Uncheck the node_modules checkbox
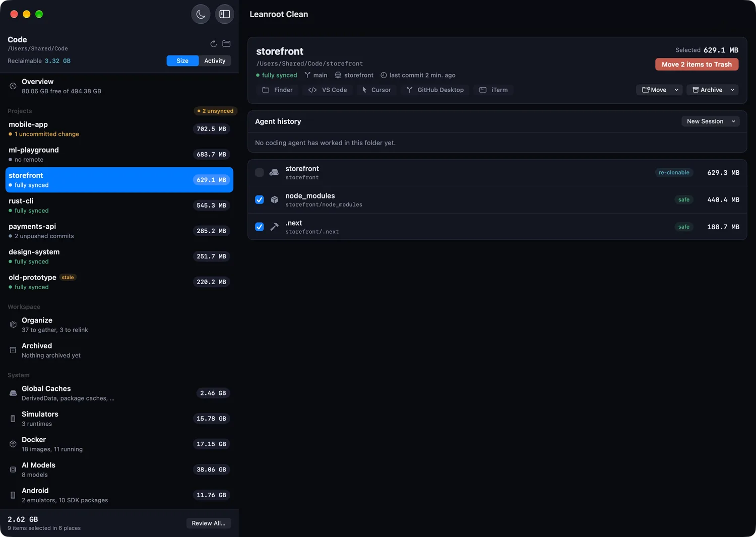 260,199
